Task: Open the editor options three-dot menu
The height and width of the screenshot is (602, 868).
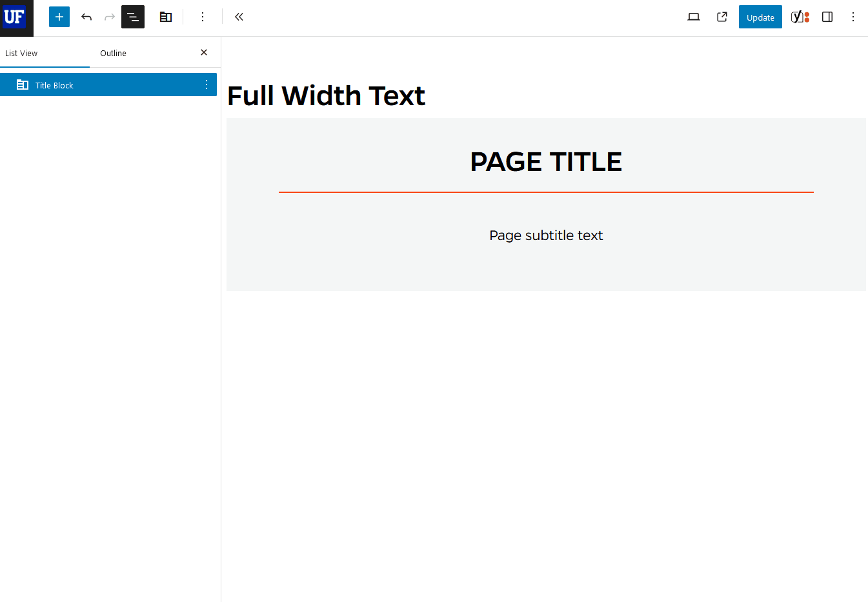Action: [853, 17]
